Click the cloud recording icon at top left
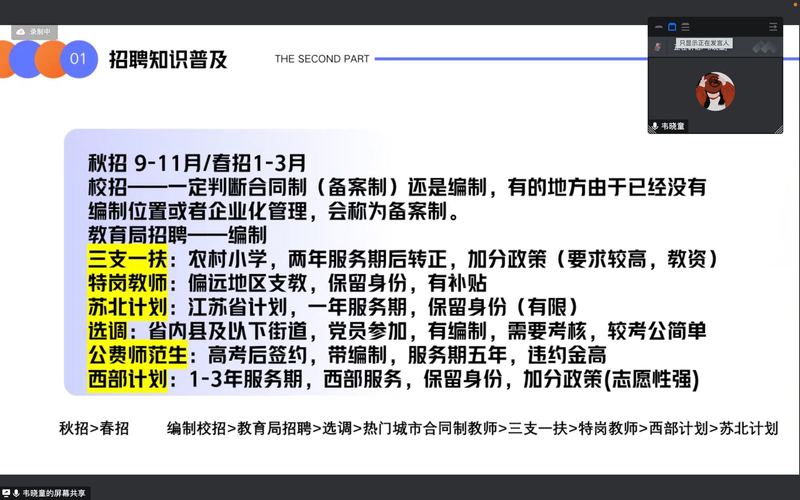 click(21, 32)
